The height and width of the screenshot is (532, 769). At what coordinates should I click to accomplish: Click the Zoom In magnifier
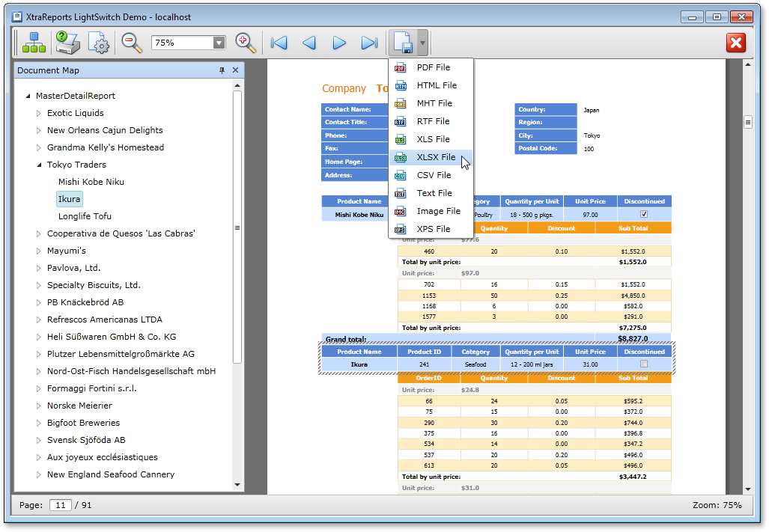click(246, 43)
